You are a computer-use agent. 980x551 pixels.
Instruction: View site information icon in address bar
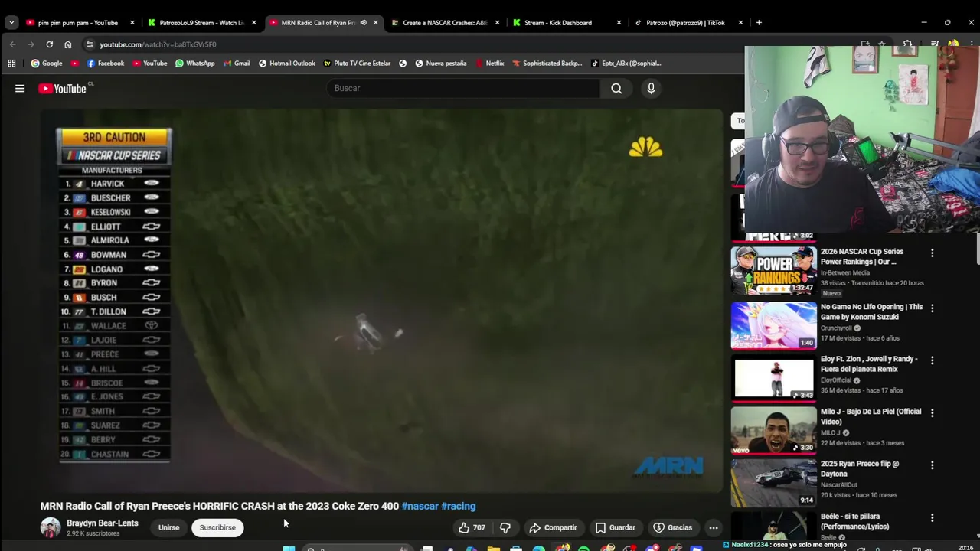90,44
